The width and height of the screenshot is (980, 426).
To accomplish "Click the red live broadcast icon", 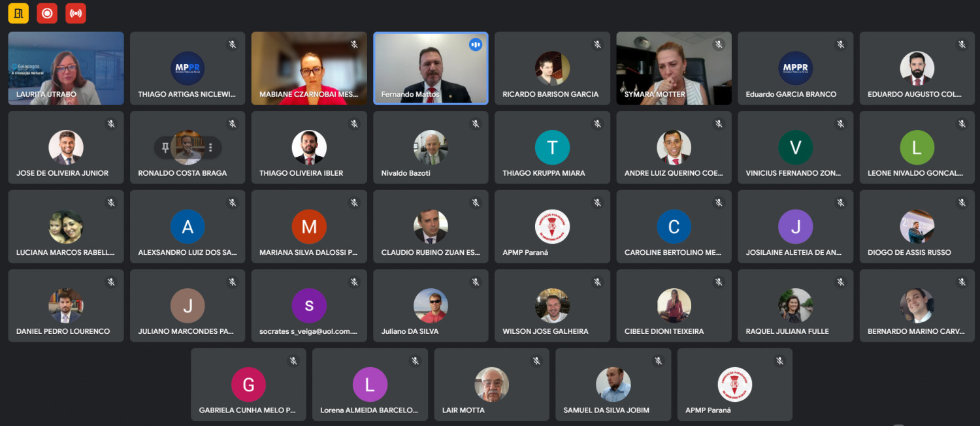I will [76, 13].
